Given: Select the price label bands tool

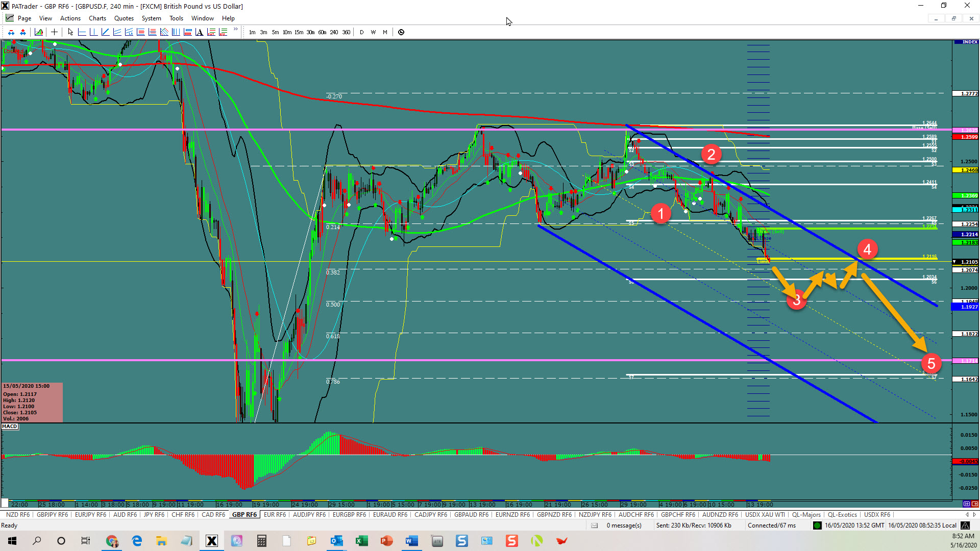Looking at the screenshot, I should point(187,32).
